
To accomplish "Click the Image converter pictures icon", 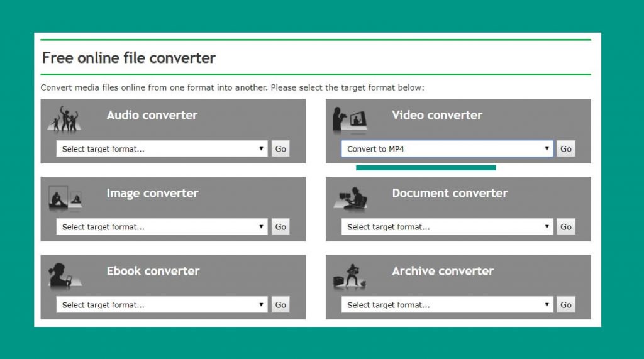I will click(x=65, y=197).
